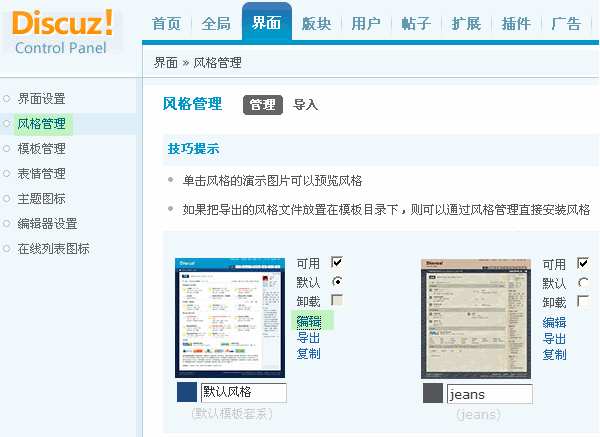Click 复制 link for default style
600x437 pixels.
coord(309,354)
